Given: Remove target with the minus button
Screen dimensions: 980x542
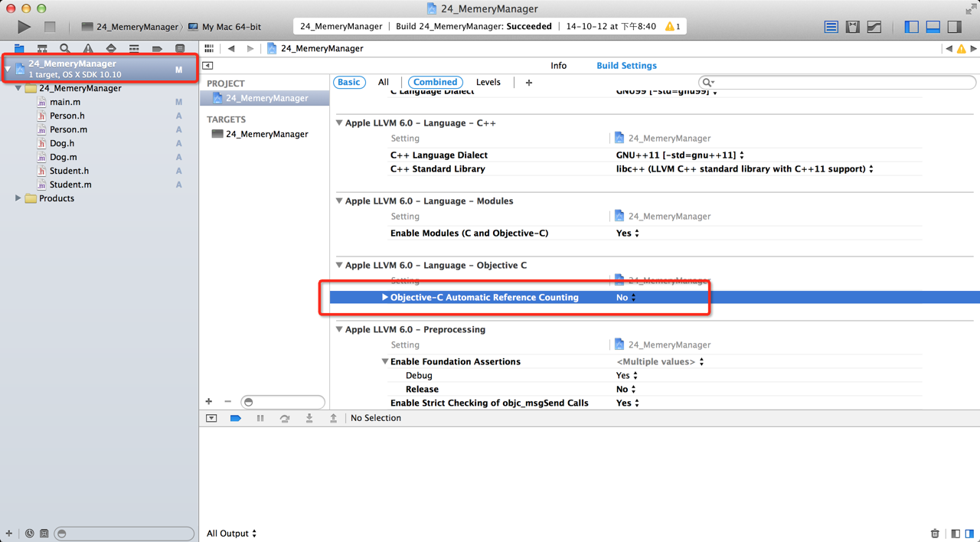Looking at the screenshot, I should pos(227,401).
